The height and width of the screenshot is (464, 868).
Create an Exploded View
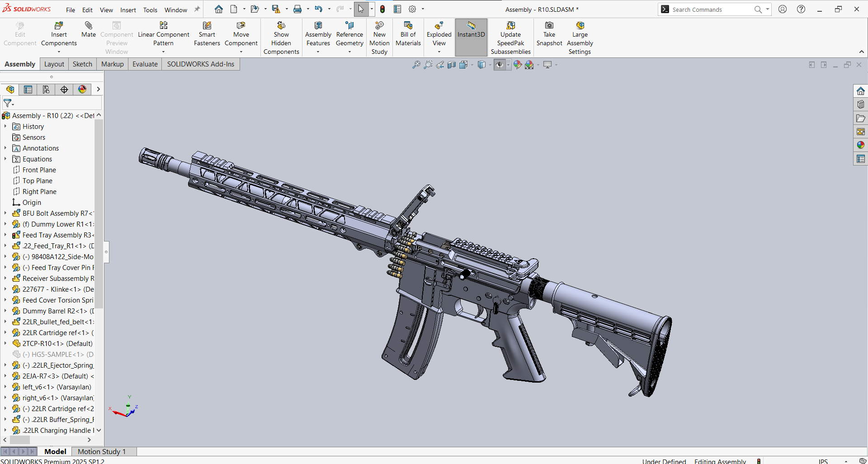click(439, 34)
